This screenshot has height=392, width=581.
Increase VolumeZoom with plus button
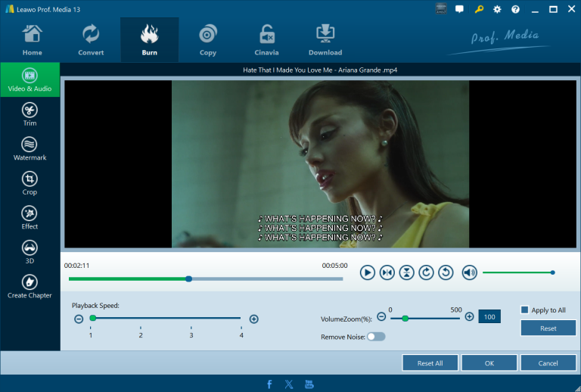click(470, 316)
